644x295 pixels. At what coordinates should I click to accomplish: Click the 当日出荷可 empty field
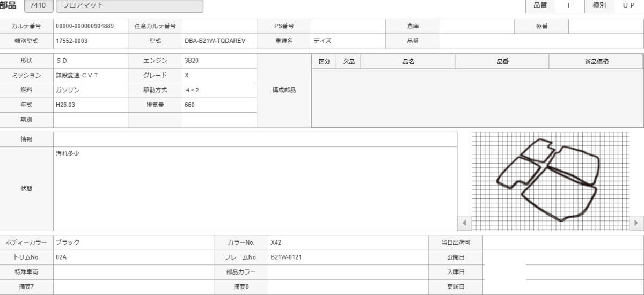pyautogui.click(x=563, y=242)
